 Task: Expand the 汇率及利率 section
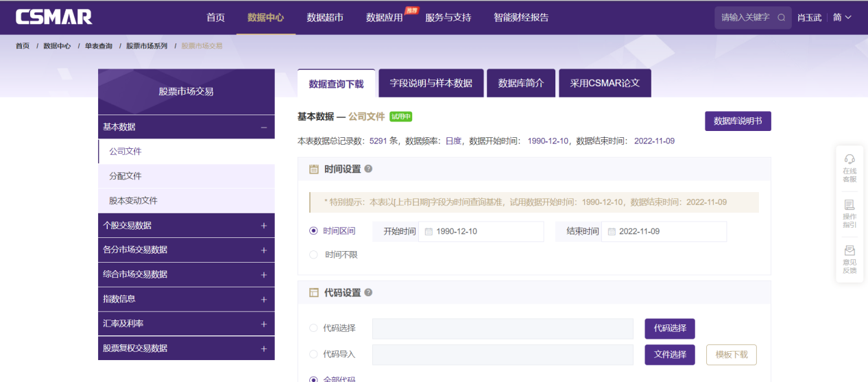[263, 324]
